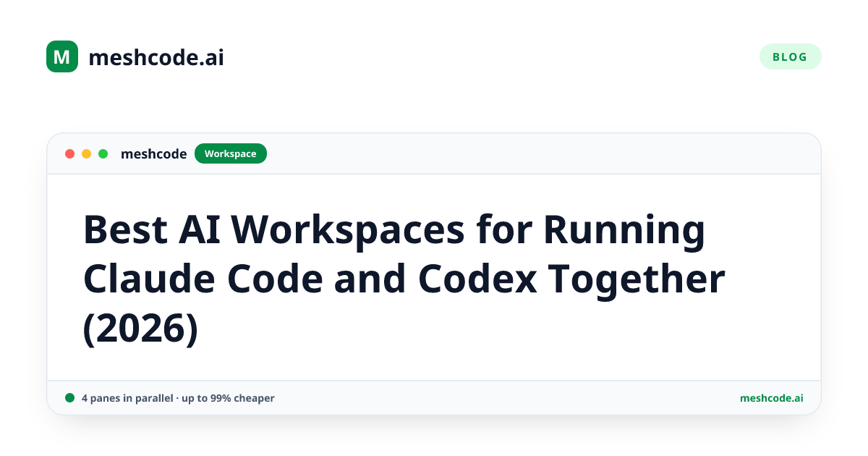Select the meshcode title in window bar
This screenshot has width=868, height=456.
point(153,153)
